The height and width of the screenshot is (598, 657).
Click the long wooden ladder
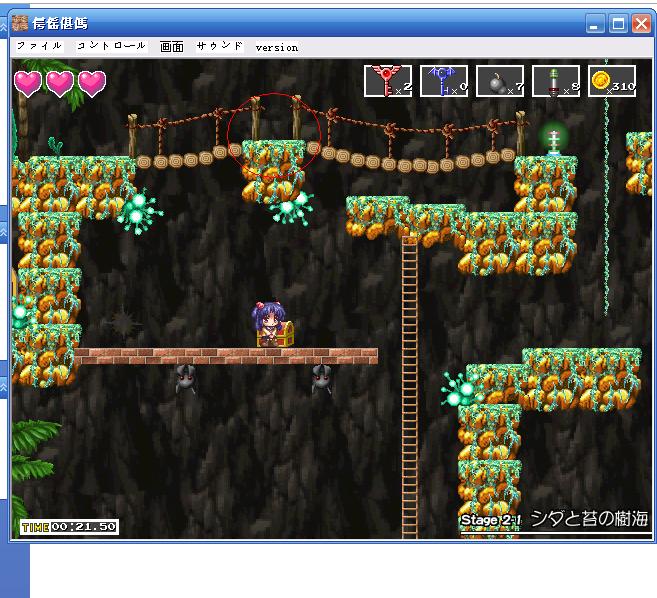409,386
